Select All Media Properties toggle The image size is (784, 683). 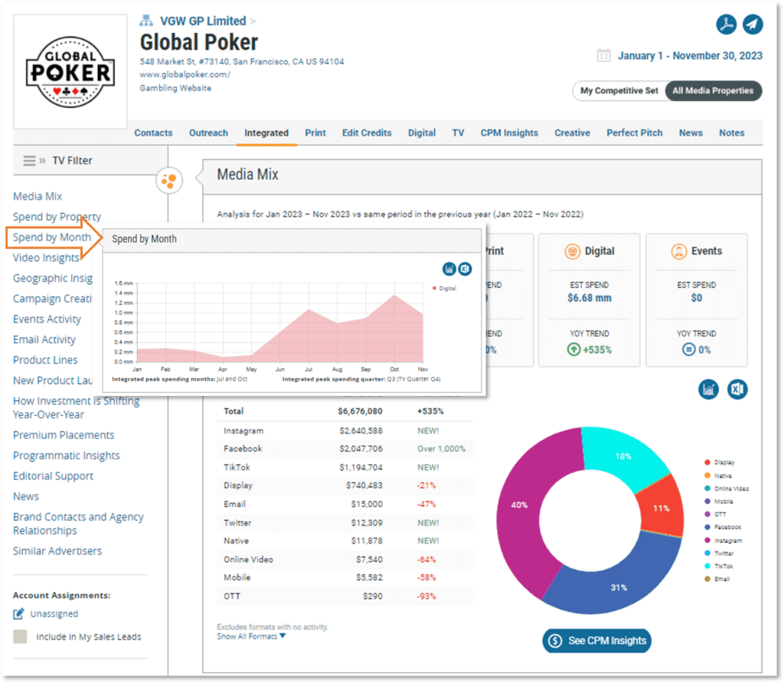point(713,90)
